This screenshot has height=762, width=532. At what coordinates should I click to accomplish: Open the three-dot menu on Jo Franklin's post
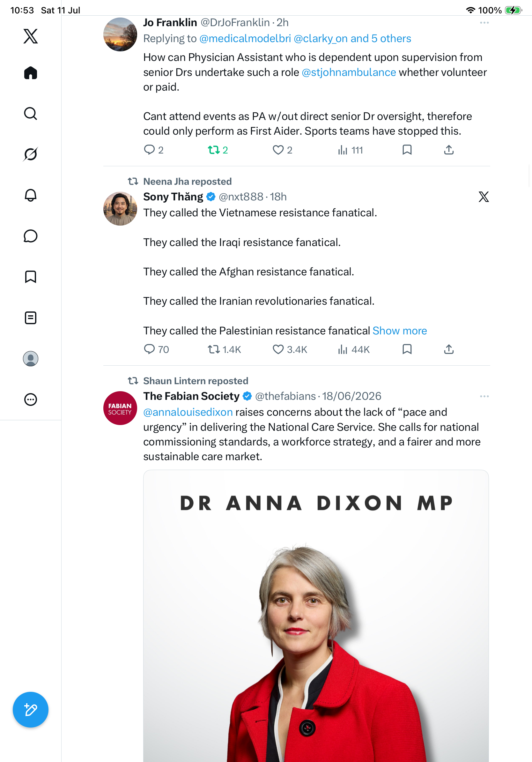pos(484,23)
